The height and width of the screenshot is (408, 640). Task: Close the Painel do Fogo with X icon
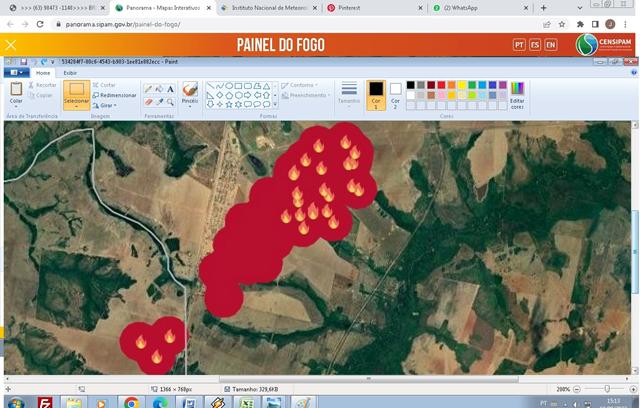coord(11,45)
